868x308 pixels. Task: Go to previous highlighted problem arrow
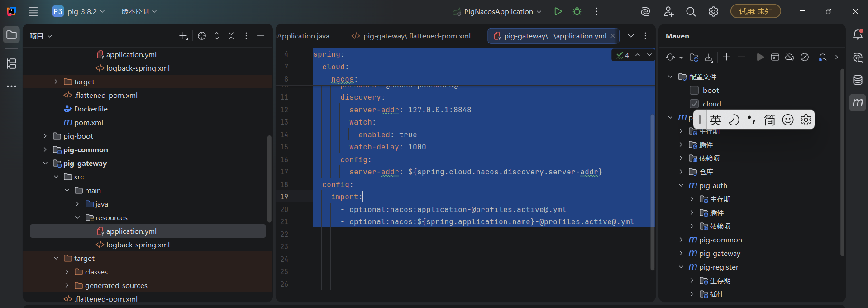pos(638,55)
